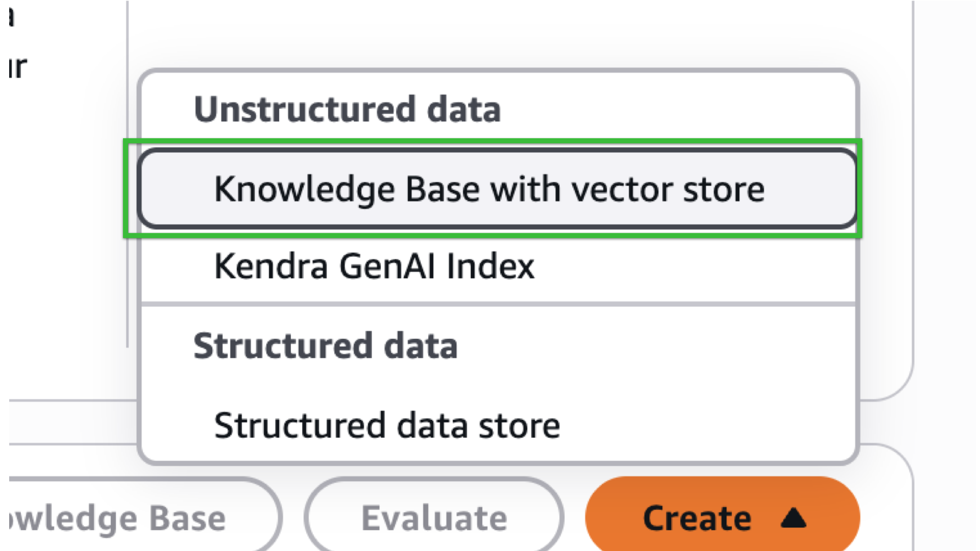Click the "Structured data store" text under Structured data
Image resolution: width=980 pixels, height=551 pixels.
tap(387, 425)
